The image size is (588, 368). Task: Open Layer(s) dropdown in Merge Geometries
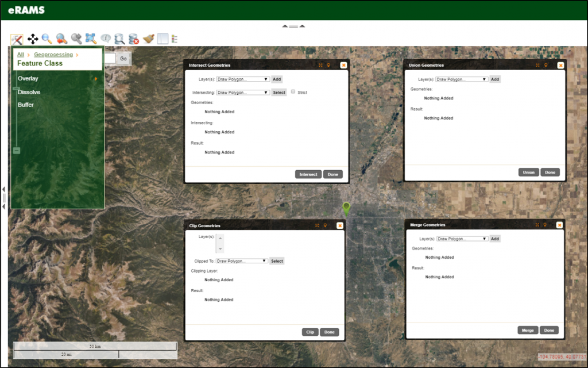pos(462,239)
